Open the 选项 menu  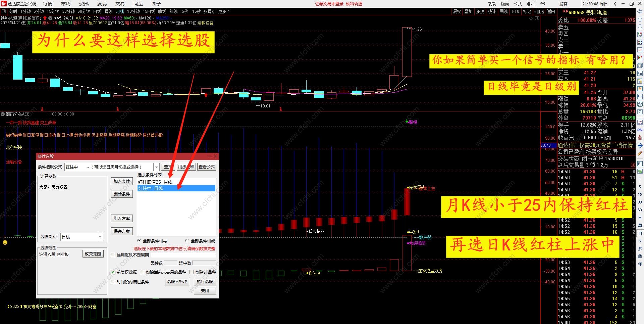(x=531, y=4)
